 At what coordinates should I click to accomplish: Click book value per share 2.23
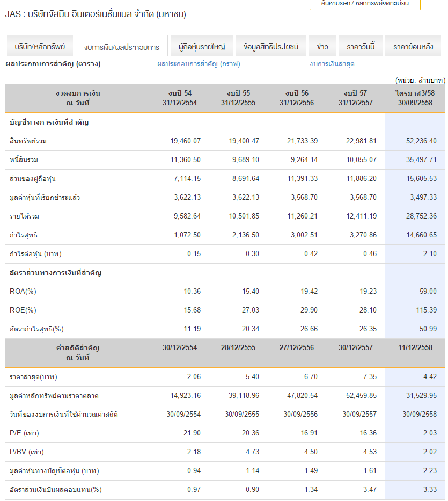(x=430, y=471)
